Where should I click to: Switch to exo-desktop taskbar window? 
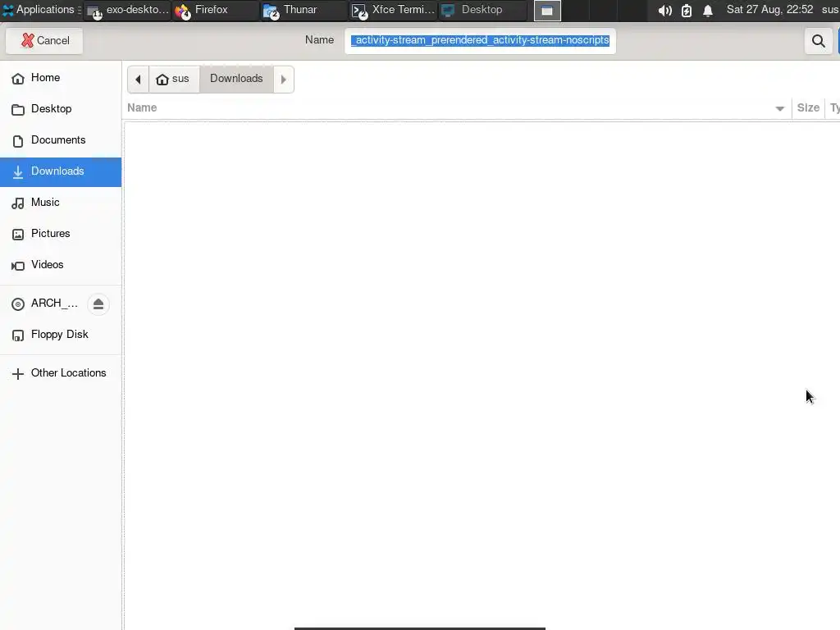(127, 10)
